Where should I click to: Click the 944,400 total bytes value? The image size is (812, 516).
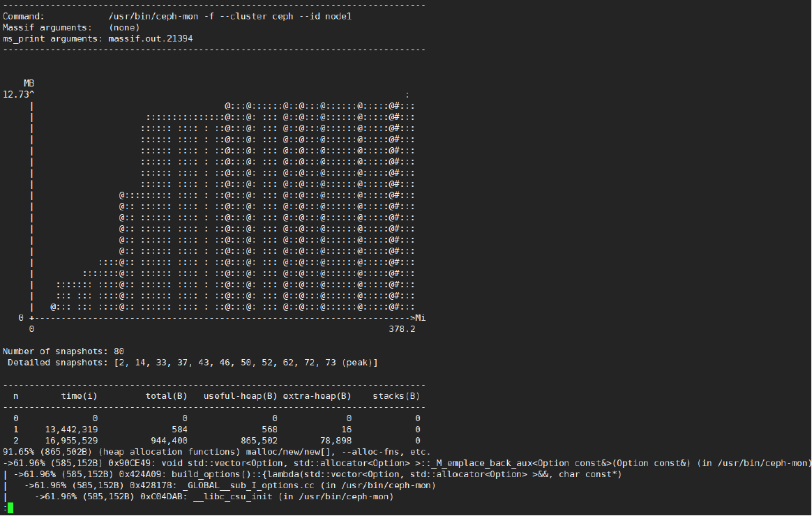click(170, 441)
